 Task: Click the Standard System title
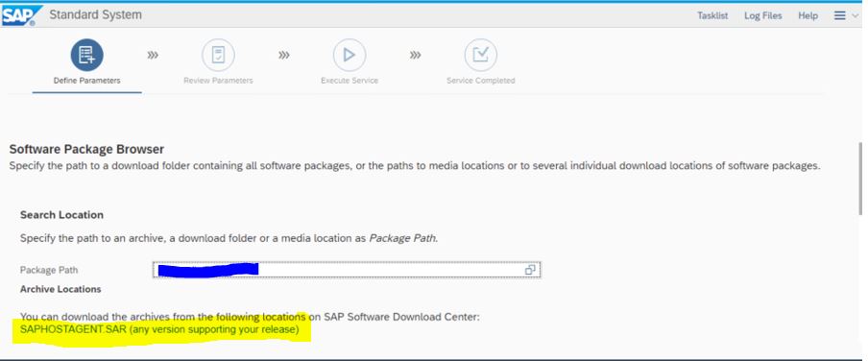point(95,15)
